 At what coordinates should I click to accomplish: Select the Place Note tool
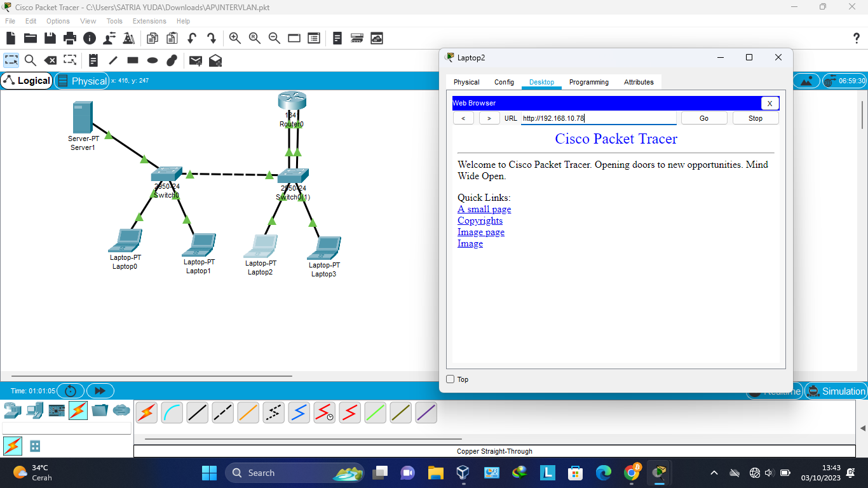[93, 60]
